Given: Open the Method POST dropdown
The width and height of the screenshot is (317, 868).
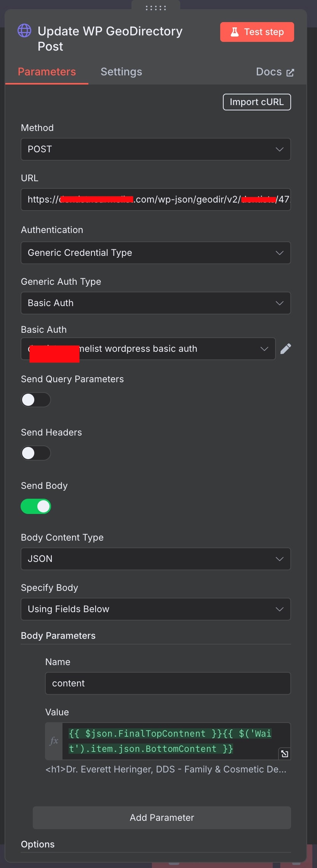Looking at the screenshot, I should click(156, 149).
